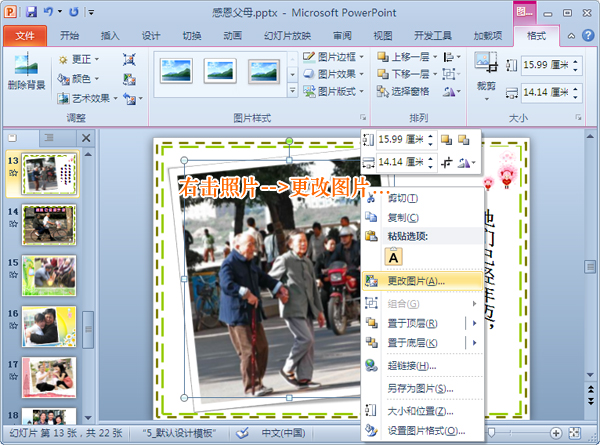Choose 另存为图片(S)... in context menu
The height and width of the screenshot is (445, 600).
[x=422, y=389]
